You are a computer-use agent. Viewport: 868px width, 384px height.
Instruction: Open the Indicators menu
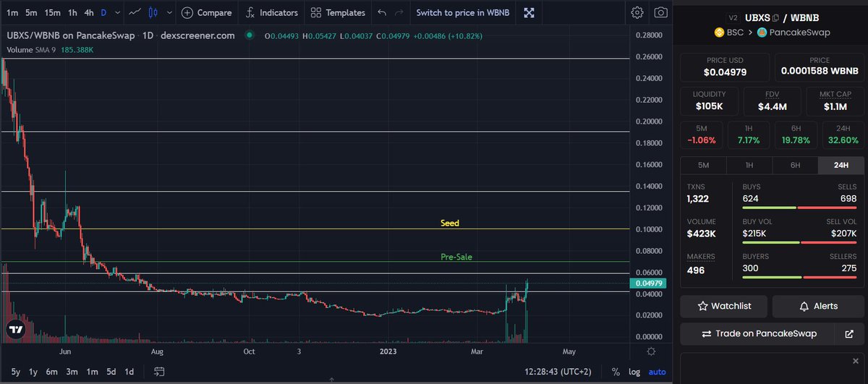pos(272,12)
